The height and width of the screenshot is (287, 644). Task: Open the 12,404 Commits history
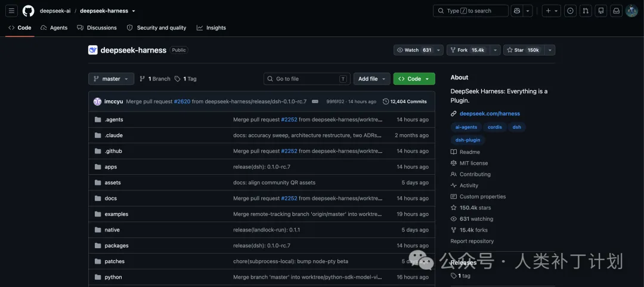pyautogui.click(x=404, y=101)
